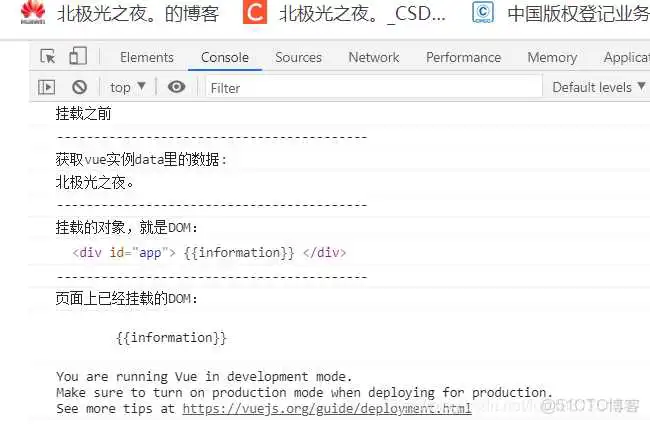The height and width of the screenshot is (424, 650).
Task: Open the Performance tab
Action: coord(463,57)
